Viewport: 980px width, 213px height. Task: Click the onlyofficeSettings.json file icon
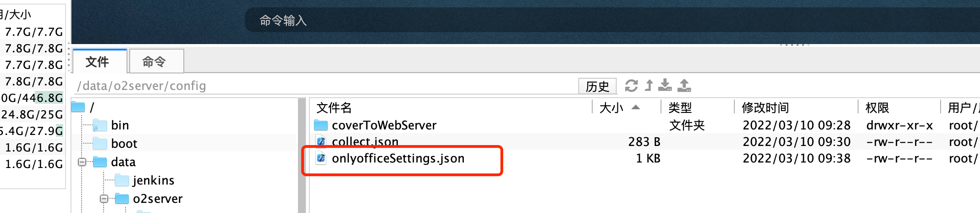click(x=321, y=158)
